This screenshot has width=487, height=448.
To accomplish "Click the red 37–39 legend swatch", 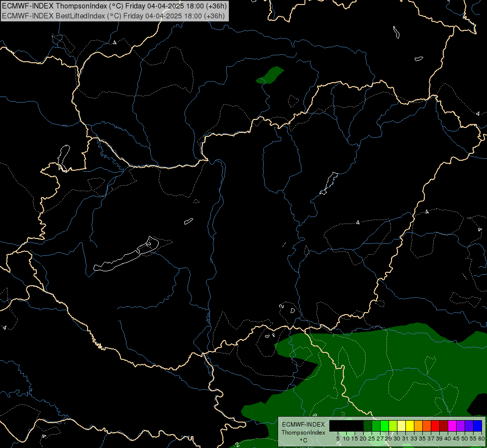I will coord(435,426).
